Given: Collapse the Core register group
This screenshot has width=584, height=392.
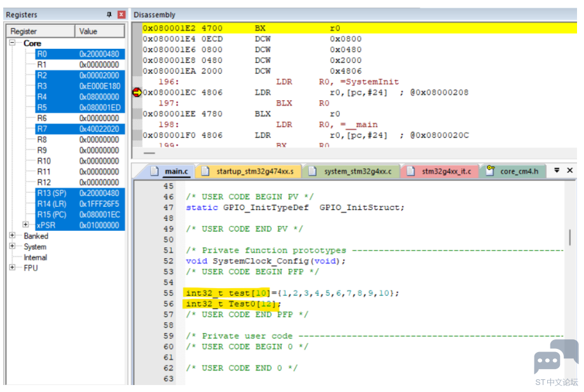Looking at the screenshot, I should [x=12, y=43].
